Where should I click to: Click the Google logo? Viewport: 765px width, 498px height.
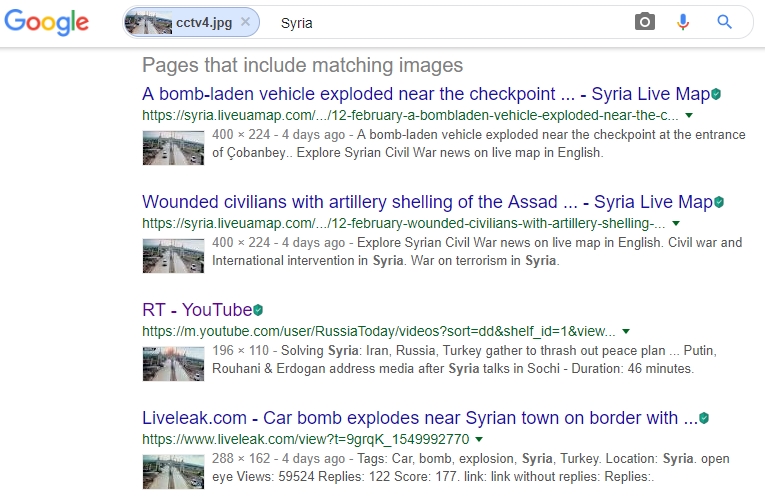tap(46, 22)
